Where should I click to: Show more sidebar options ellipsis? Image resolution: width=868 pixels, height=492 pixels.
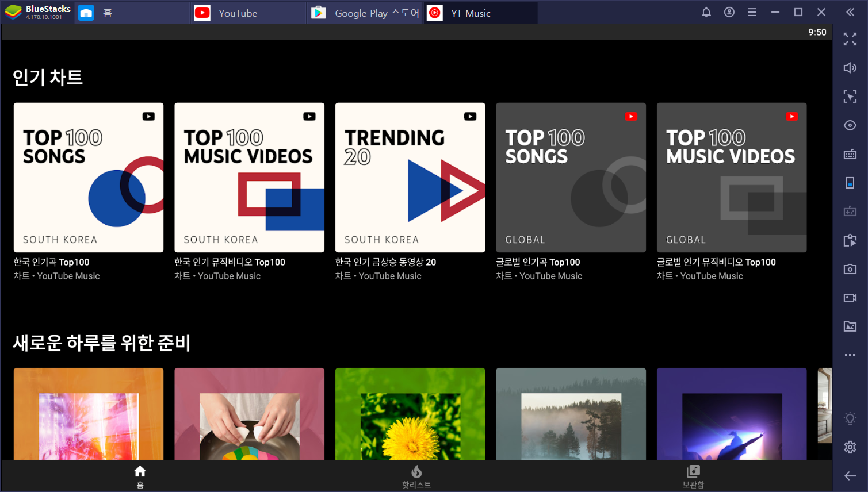pyautogui.click(x=850, y=355)
